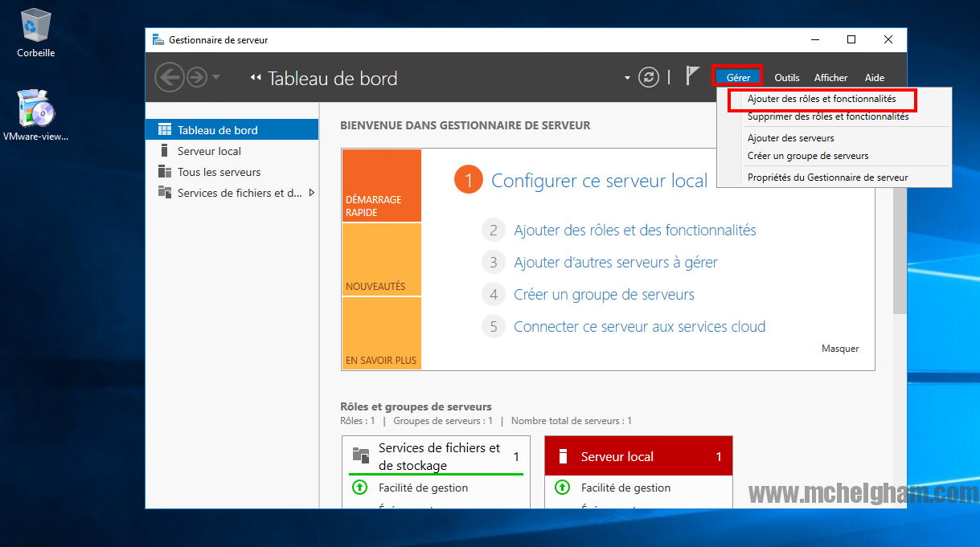Screen dimensions: 980x547
Task: Click Ajouter des rôles et des fonctionnalités link
Action: tap(635, 231)
